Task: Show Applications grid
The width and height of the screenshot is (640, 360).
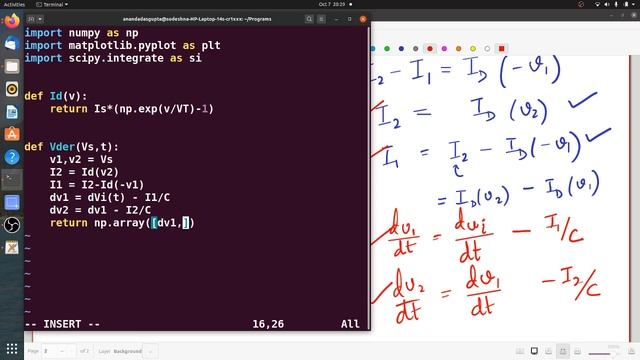Action: 12,349
